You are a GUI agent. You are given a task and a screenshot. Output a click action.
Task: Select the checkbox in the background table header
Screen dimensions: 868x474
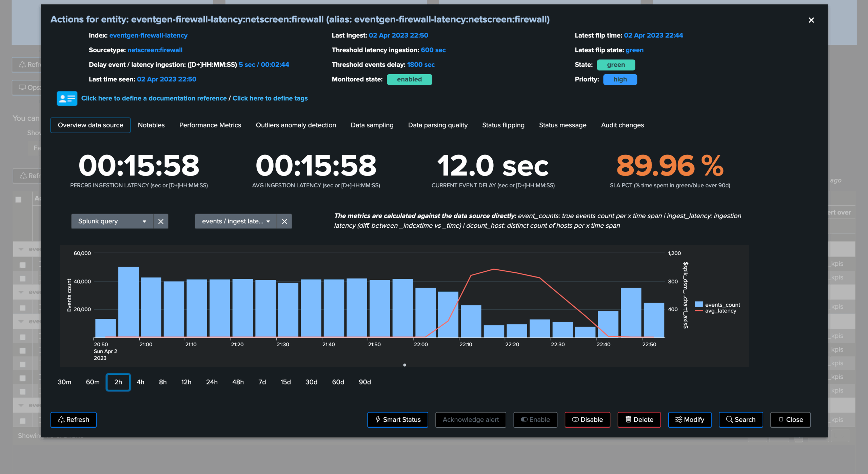click(18, 200)
